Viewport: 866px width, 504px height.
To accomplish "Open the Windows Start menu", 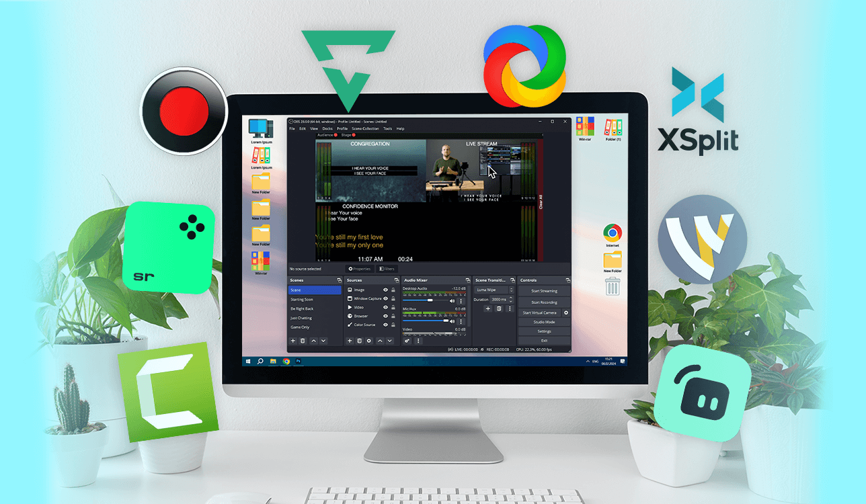I will 248,361.
